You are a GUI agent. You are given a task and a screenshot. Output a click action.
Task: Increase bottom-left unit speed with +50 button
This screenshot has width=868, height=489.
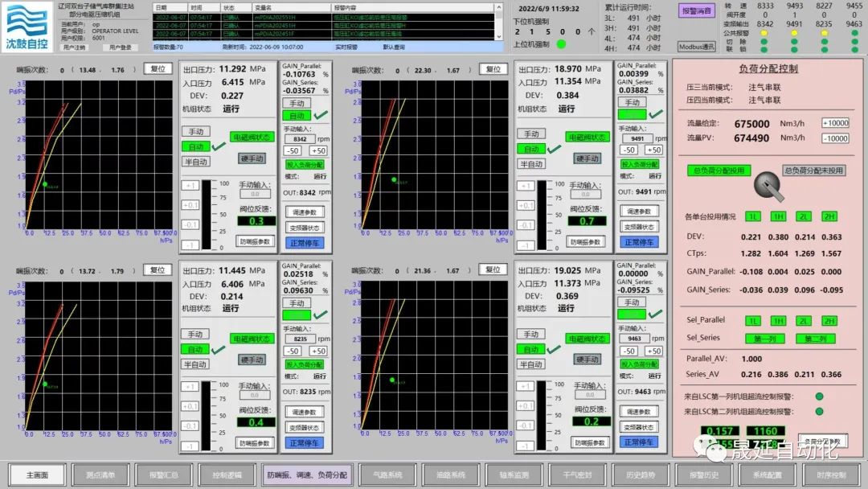[318, 351]
